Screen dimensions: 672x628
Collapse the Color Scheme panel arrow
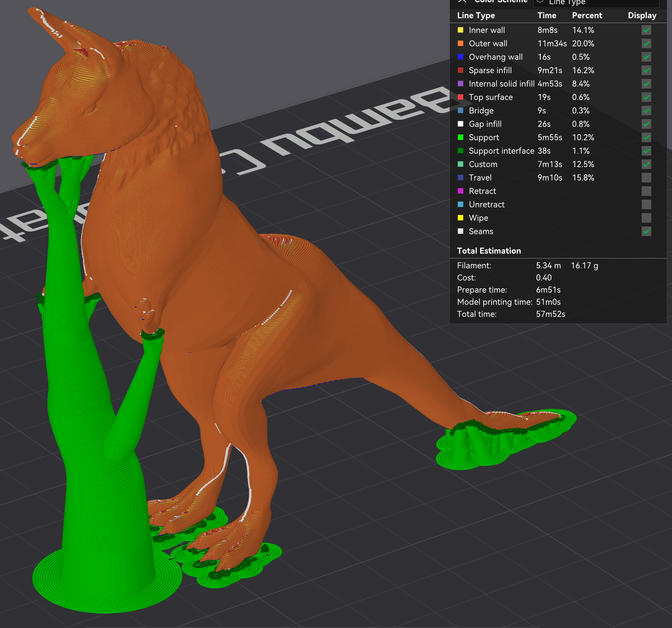(463, 1)
